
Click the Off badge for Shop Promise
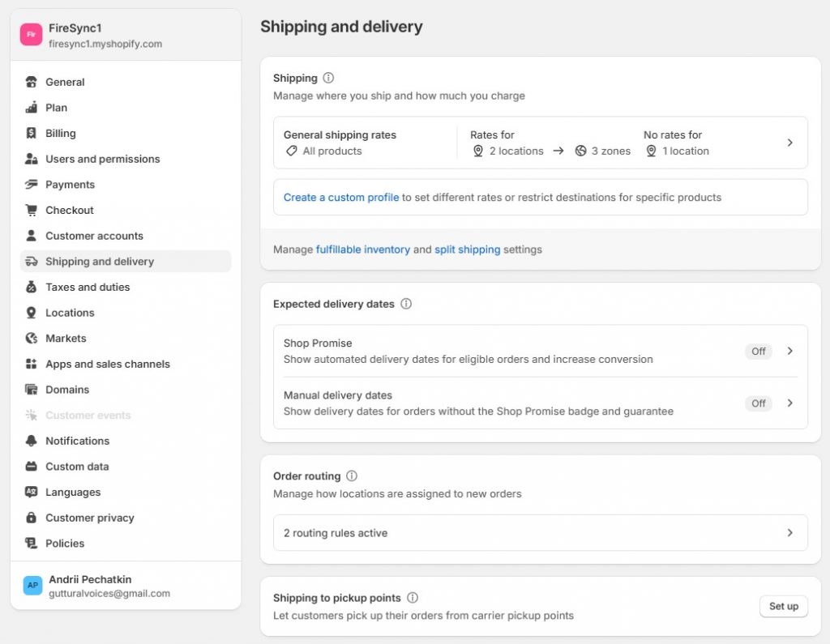758,351
